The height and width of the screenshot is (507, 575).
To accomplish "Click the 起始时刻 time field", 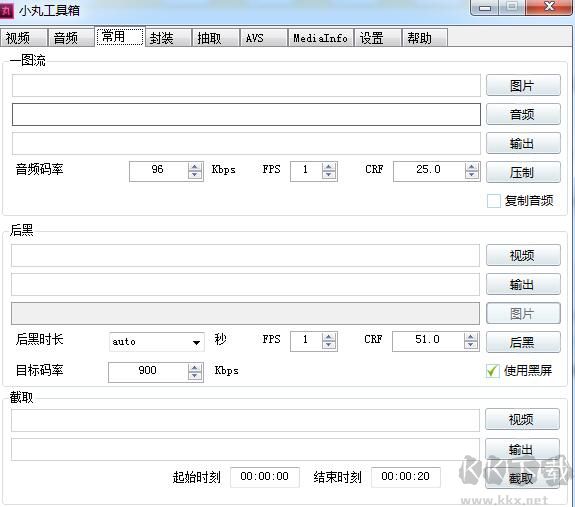I will (265, 477).
